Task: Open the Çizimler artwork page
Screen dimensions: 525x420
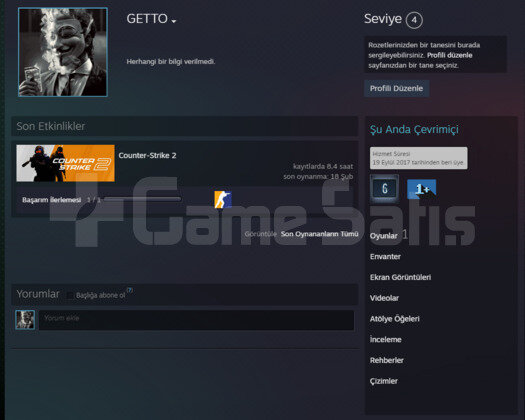Action: click(384, 381)
